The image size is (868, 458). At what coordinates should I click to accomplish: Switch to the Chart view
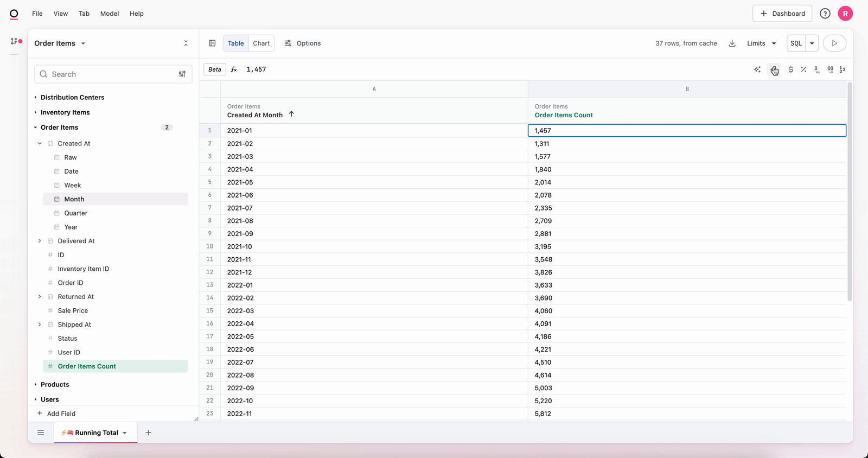tap(261, 43)
